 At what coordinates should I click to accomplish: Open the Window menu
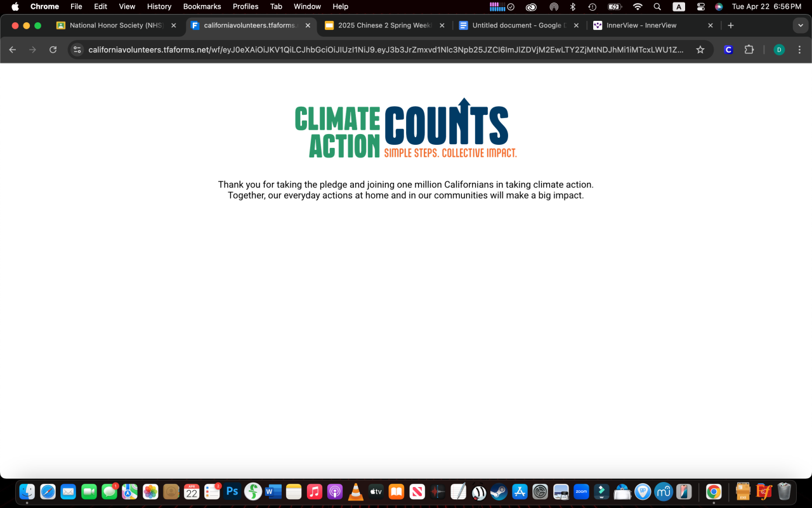[x=307, y=6]
